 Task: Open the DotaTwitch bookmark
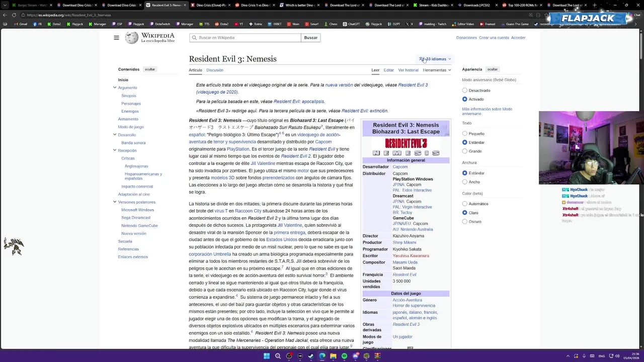160,24
